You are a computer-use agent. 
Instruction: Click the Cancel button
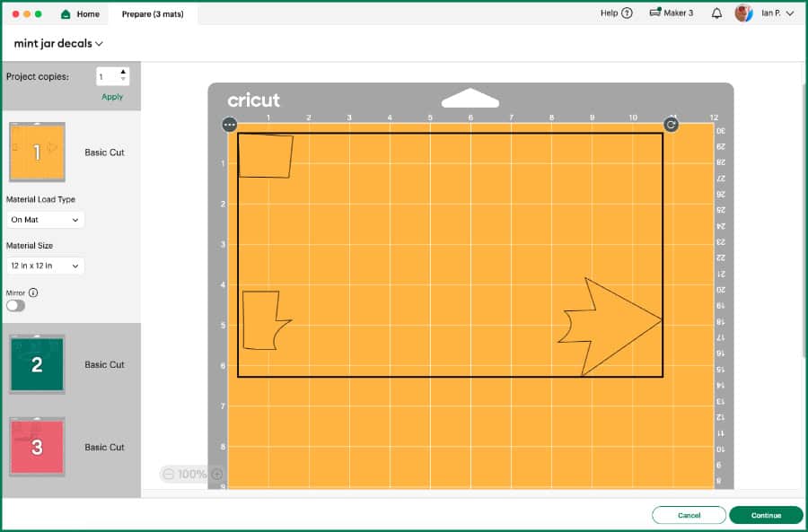(x=689, y=515)
